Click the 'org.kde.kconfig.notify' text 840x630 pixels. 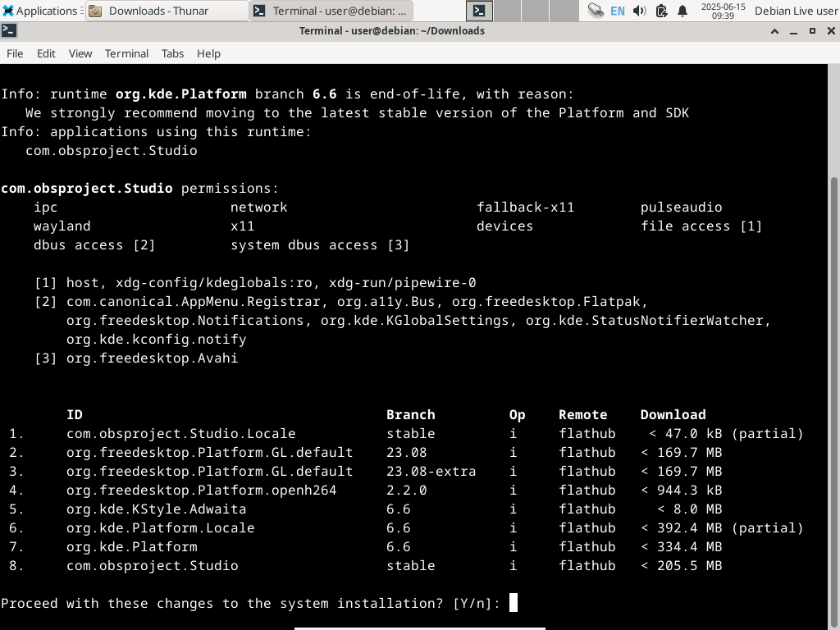pos(157,340)
